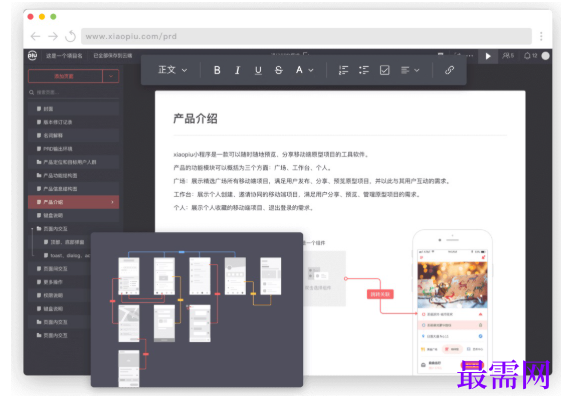Viewport: 569px width, 406px height.
Task: Open the arrow dropdown beside the red add page button
Action: click(111, 76)
